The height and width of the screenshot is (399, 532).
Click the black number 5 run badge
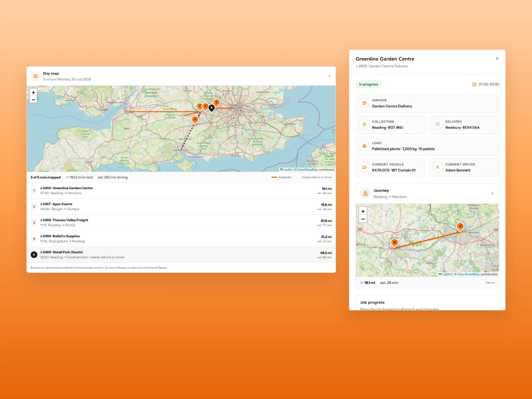tap(34, 255)
